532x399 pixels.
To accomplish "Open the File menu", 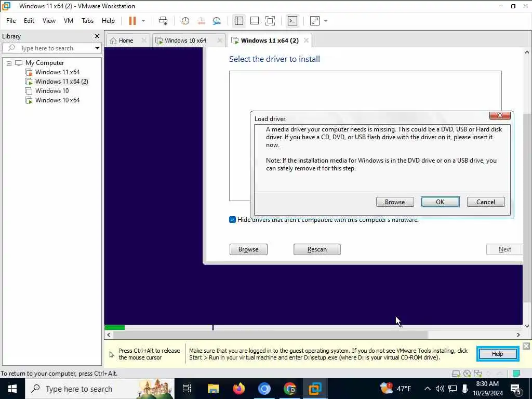I will 11,21.
